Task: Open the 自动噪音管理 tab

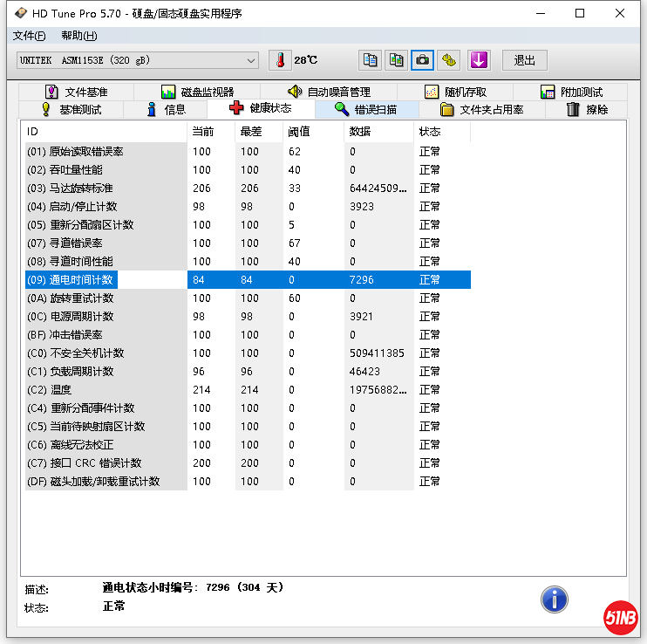Action: point(329,92)
